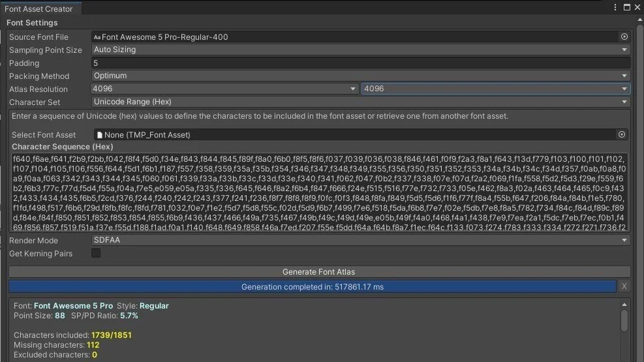Image resolution: width=644 pixels, height=362 pixels.
Task: Click the Atlas Resolution label
Action: click(x=38, y=89)
